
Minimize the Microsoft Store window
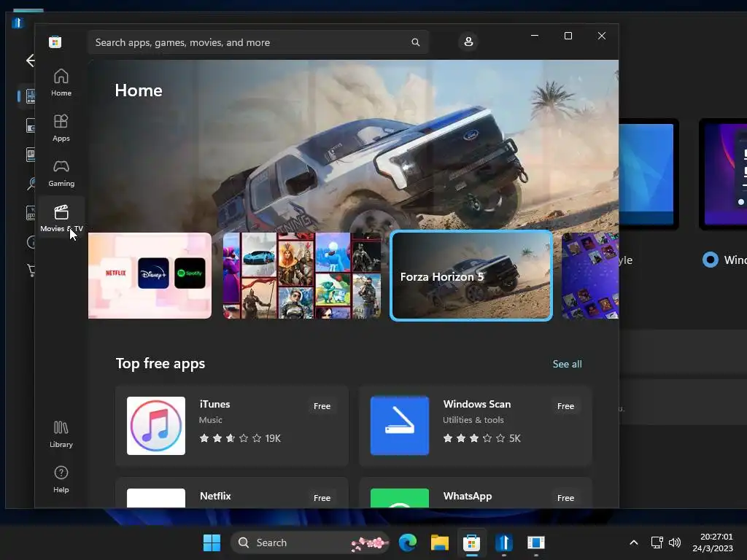(x=535, y=36)
